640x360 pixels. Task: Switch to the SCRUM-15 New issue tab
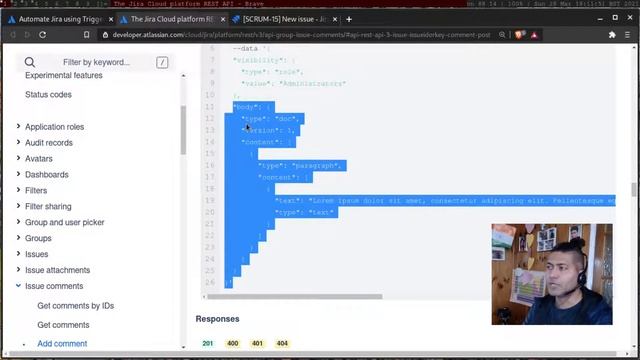pyautogui.click(x=284, y=19)
